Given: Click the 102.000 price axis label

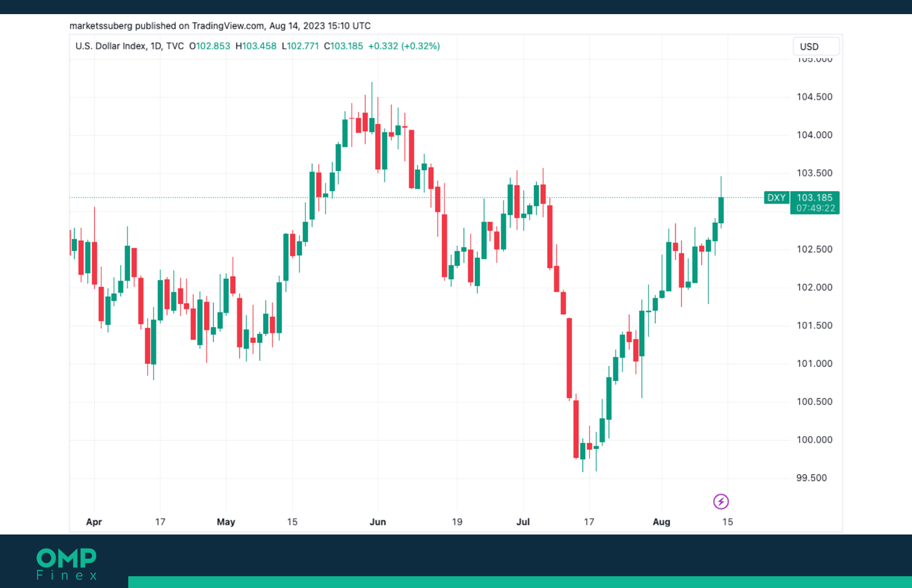Looking at the screenshot, I should tap(814, 288).
